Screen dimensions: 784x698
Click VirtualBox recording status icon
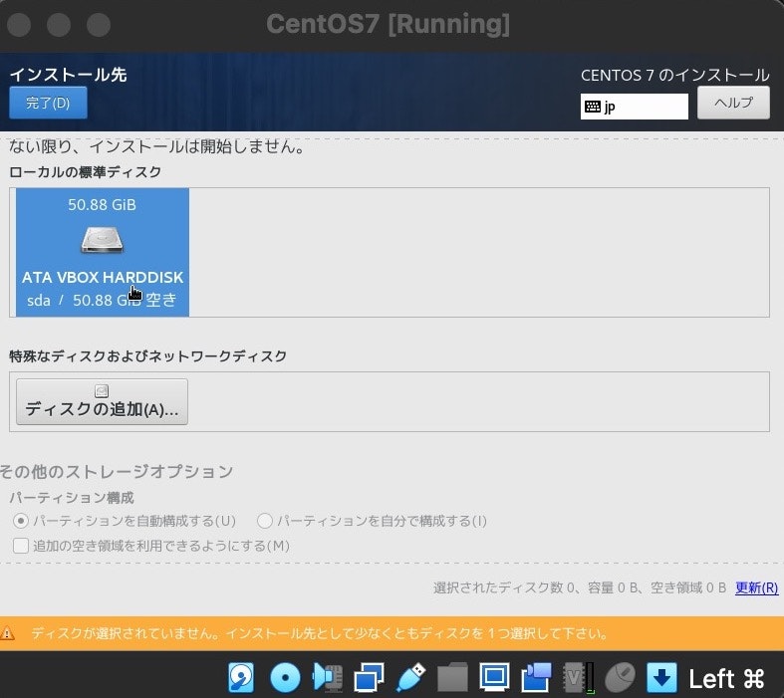point(536,678)
